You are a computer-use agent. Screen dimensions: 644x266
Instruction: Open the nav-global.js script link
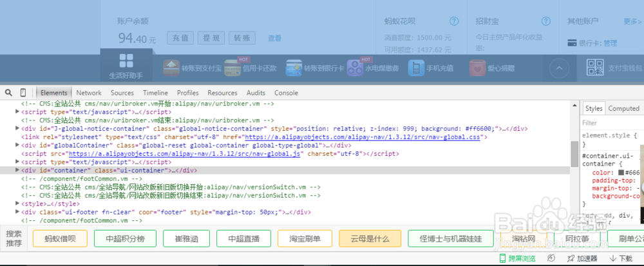[x=185, y=154]
